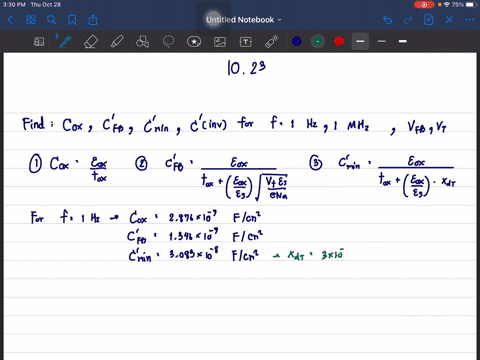Screen dimensions: 480x360
Task: Bookmark the current page
Action: [72, 20]
